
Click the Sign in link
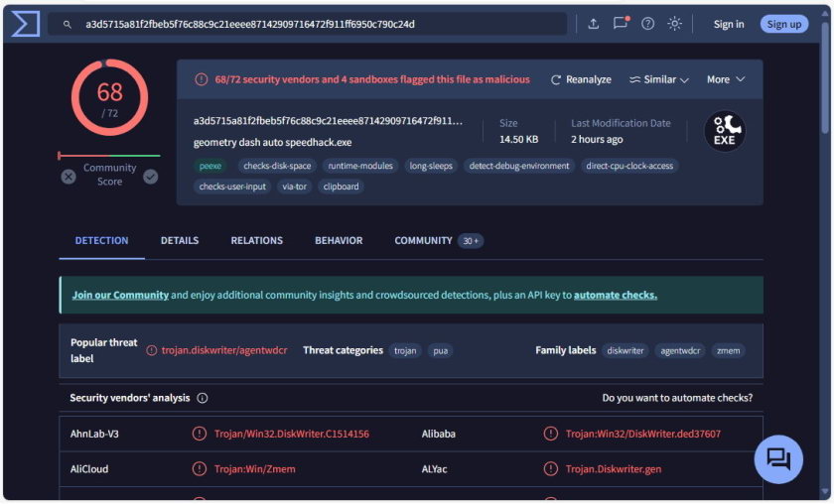point(728,25)
